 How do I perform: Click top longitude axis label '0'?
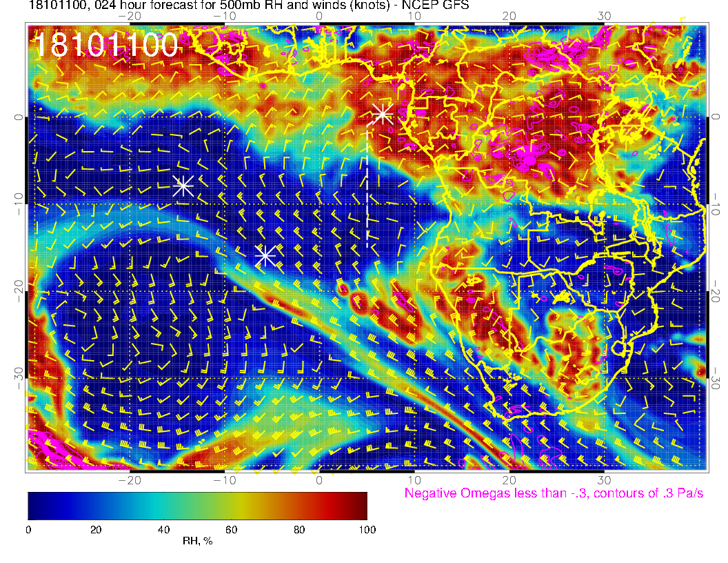click(319, 17)
